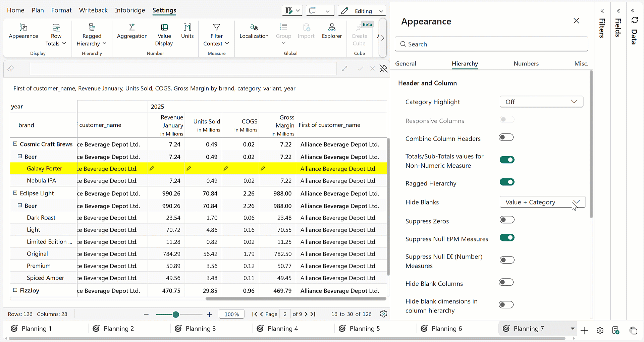The height and width of the screenshot is (342, 644).
Task: Enable the Suppress Zeros toggle
Action: click(x=507, y=220)
